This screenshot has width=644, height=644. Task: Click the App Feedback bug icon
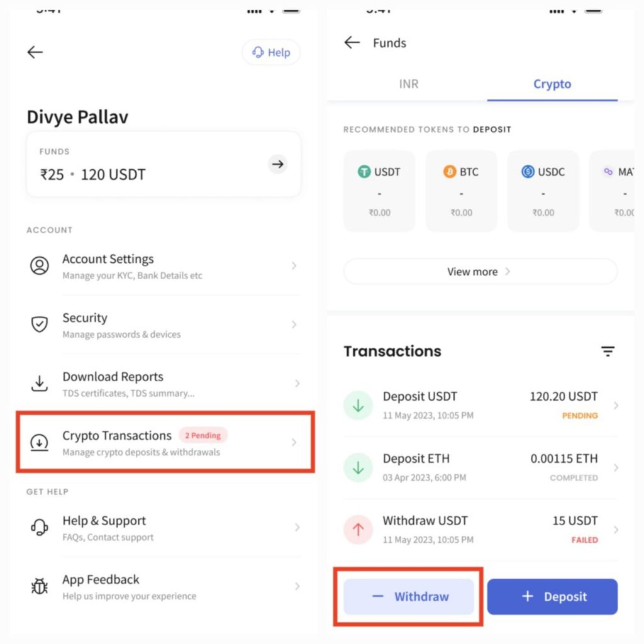pos(40,586)
